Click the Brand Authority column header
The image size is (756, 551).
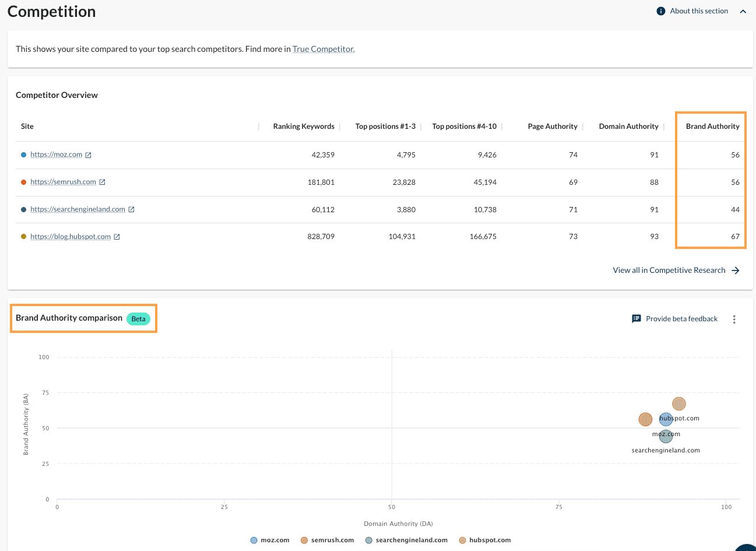712,127
